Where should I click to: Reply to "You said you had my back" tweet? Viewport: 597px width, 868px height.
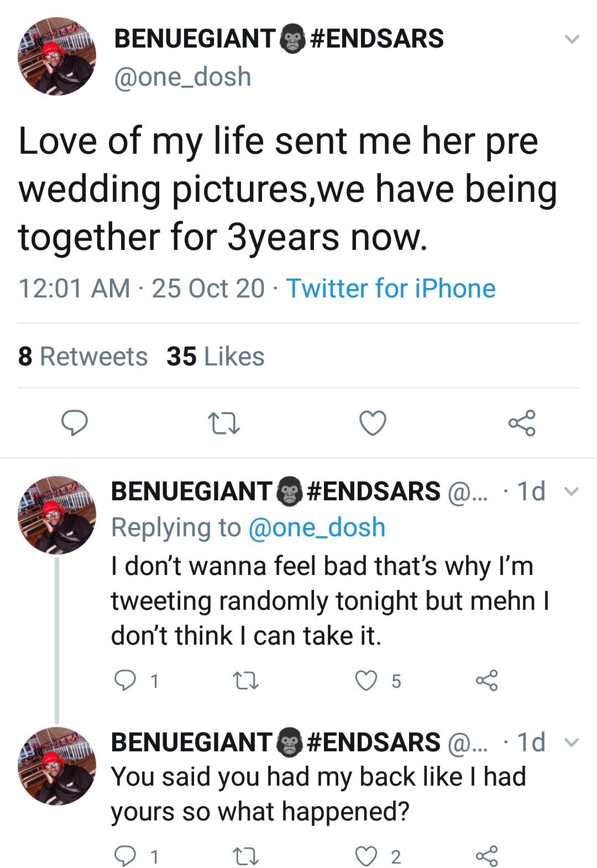click(x=125, y=856)
